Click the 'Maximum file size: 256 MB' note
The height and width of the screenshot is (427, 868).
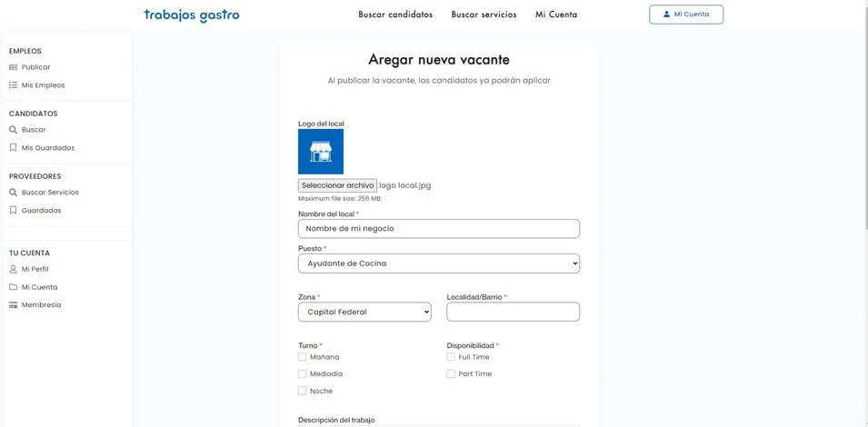point(339,199)
